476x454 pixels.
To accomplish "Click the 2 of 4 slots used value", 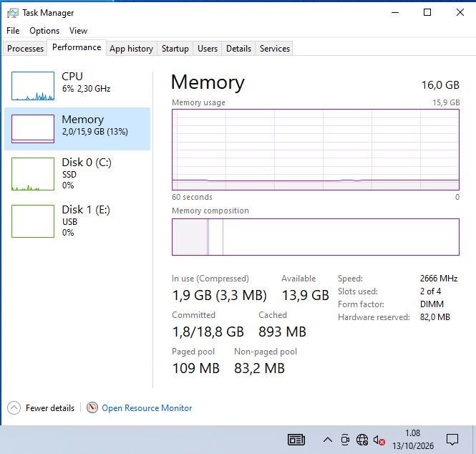I will [x=430, y=291].
